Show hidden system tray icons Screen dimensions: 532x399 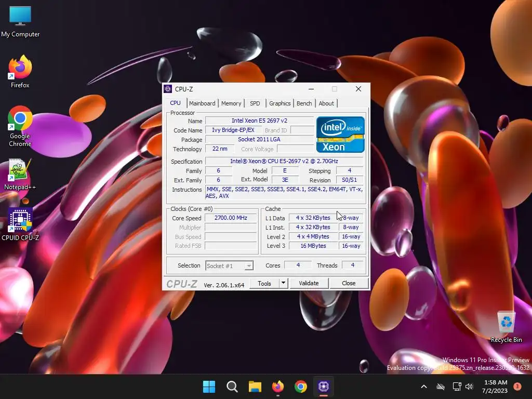coord(424,387)
